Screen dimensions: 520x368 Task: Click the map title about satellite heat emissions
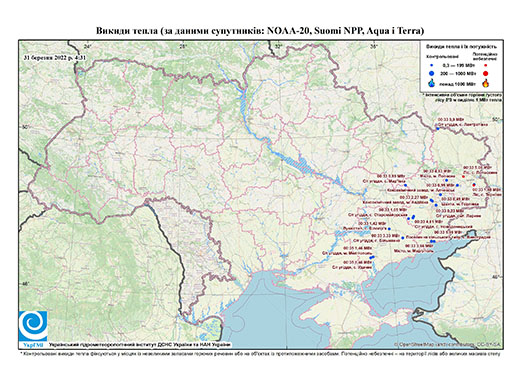(x=260, y=31)
